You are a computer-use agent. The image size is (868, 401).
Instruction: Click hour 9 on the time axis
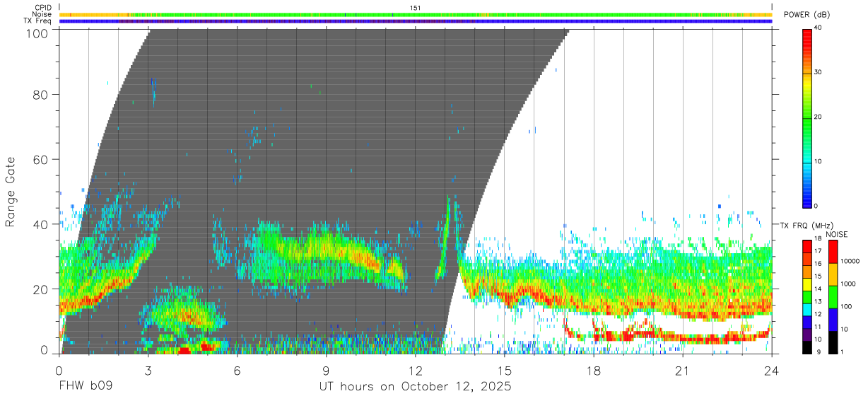point(326,371)
